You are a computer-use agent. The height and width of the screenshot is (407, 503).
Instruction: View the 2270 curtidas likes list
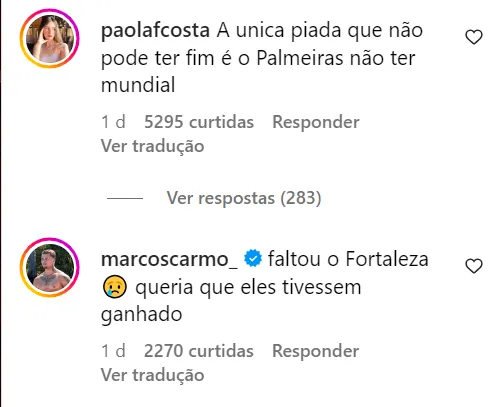199,351
